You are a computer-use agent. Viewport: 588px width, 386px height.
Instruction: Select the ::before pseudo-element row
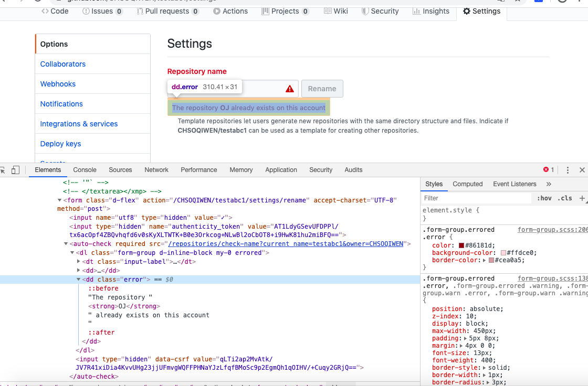(x=103, y=288)
